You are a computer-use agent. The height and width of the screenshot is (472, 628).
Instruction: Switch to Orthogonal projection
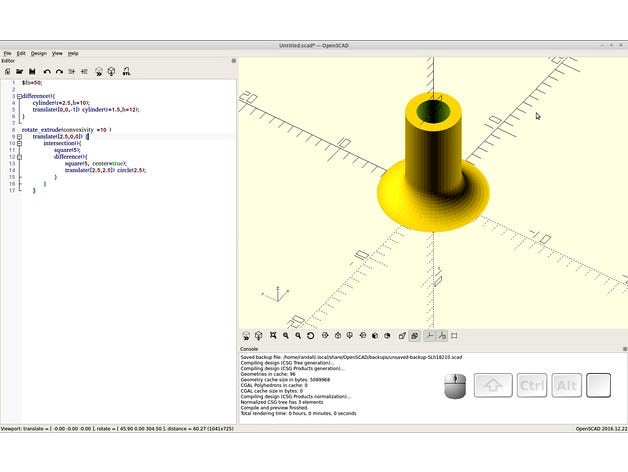tap(415, 336)
